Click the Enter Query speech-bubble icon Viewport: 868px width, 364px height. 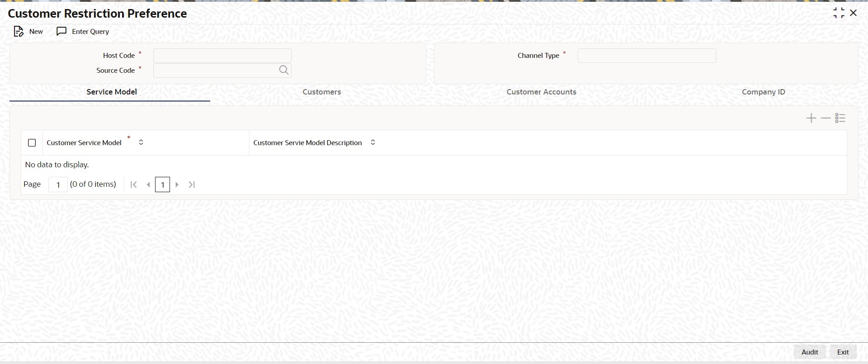(61, 31)
